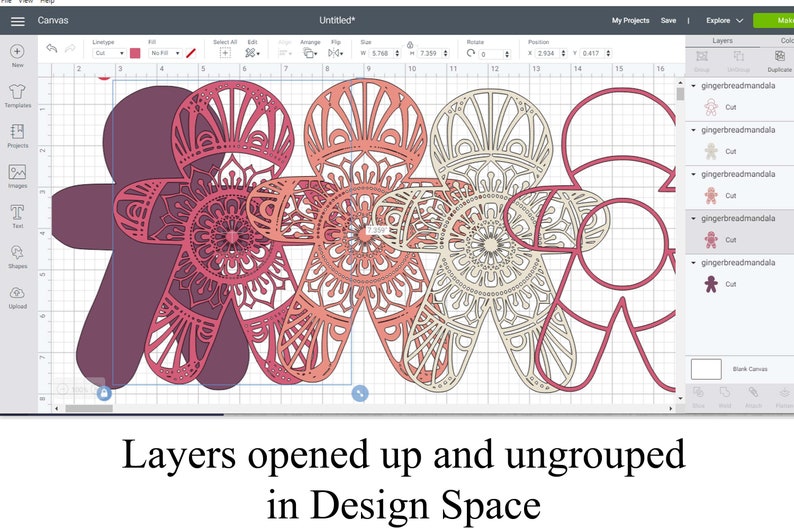Expand the Explore dropdown
Viewport: 794px width, 529px height.
[x=724, y=21]
